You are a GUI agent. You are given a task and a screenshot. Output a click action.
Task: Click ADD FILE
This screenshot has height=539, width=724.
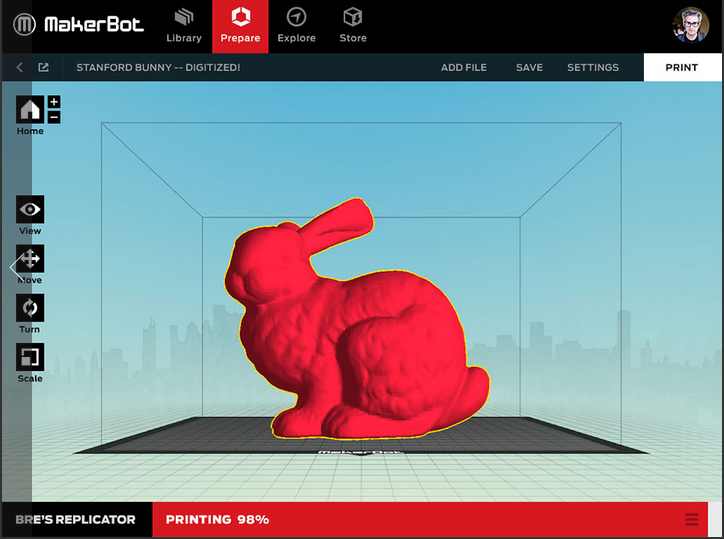click(x=464, y=67)
